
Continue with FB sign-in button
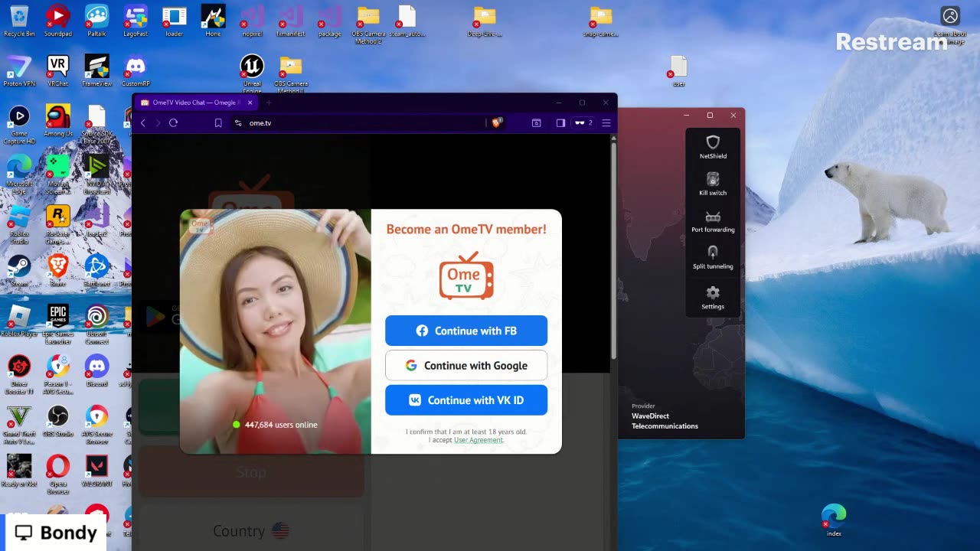tap(466, 331)
